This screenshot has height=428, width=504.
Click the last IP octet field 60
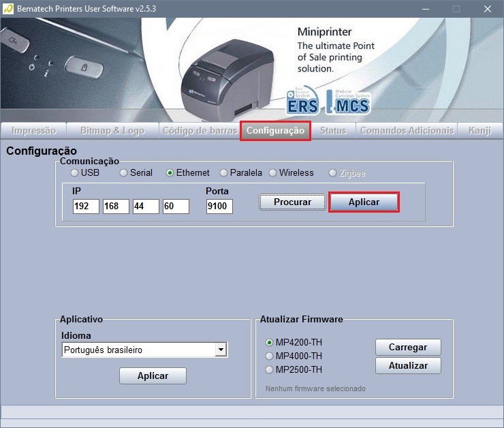coord(176,206)
